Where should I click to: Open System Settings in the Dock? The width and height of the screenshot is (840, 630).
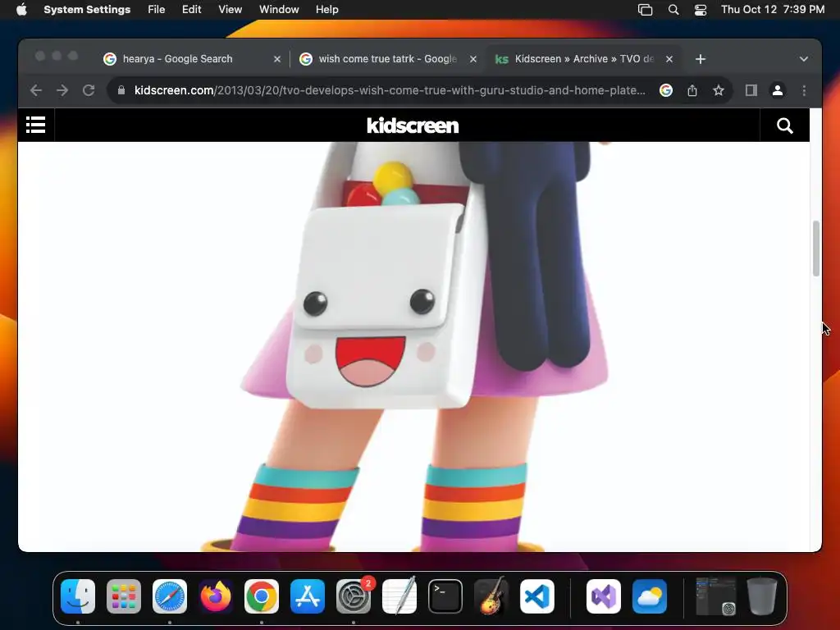tap(354, 596)
